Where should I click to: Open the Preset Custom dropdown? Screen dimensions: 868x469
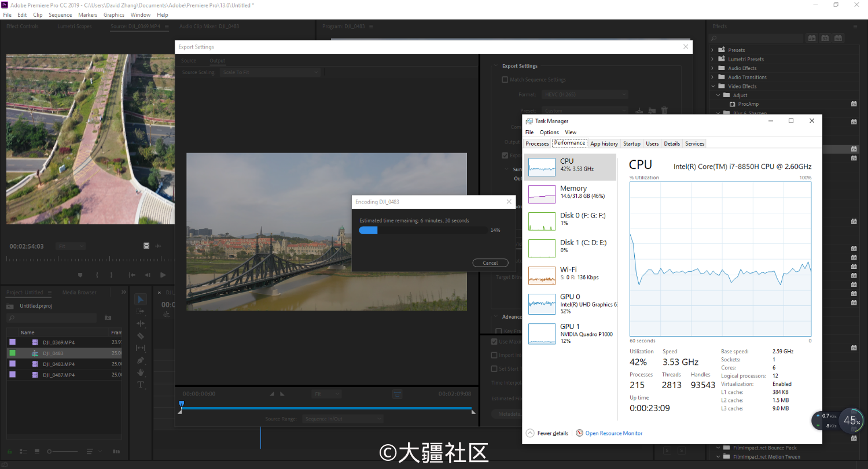(x=584, y=110)
